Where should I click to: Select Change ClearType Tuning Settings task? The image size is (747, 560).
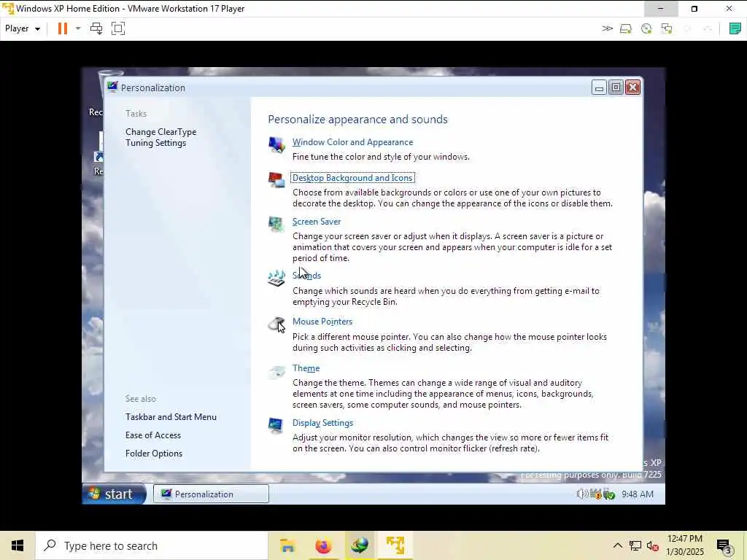(x=161, y=137)
